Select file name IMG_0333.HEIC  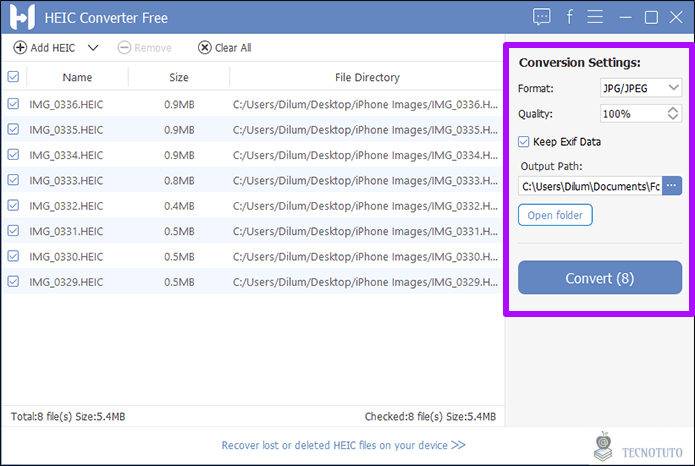tap(66, 180)
